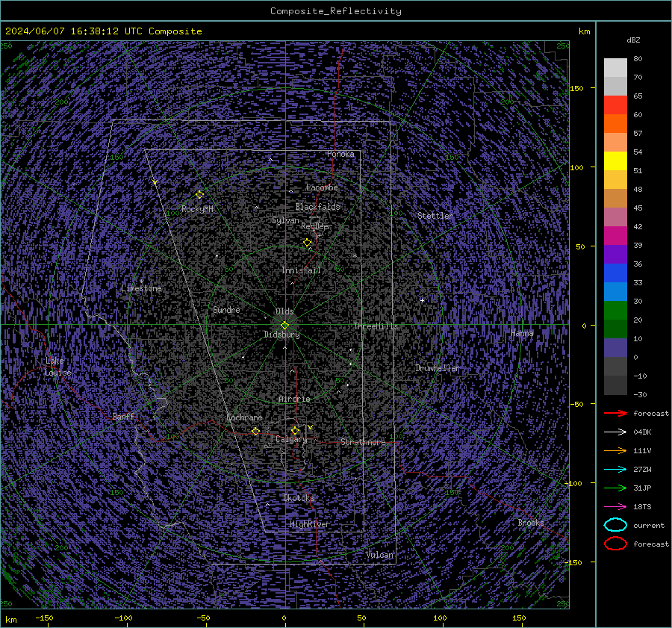Image resolution: width=672 pixels, height=628 pixels.
Task: Pick the cyan 27ZW arrow legend icon
Action: [615, 470]
